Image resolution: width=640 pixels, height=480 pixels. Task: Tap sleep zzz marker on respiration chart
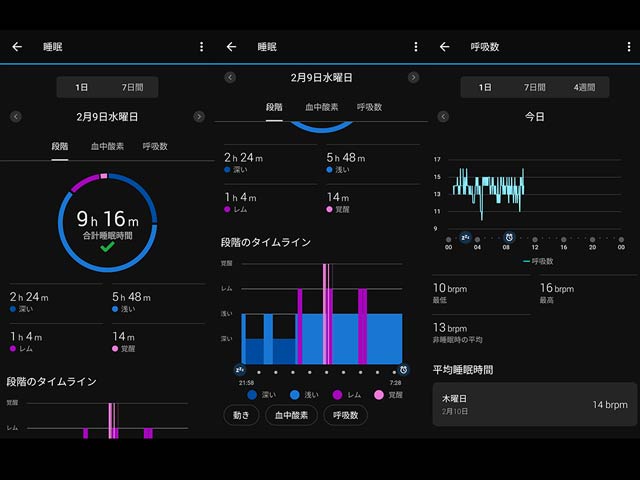point(465,238)
